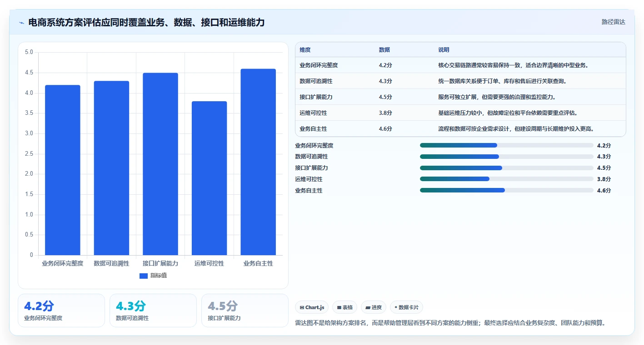Click the 维度 column header in the table
The height and width of the screenshot is (345, 644).
click(305, 50)
